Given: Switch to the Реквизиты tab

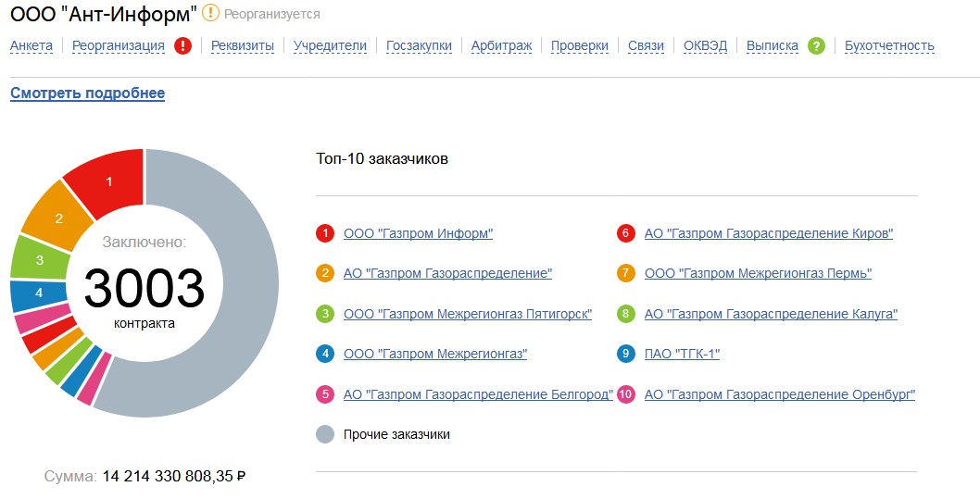Looking at the screenshot, I should (x=243, y=45).
